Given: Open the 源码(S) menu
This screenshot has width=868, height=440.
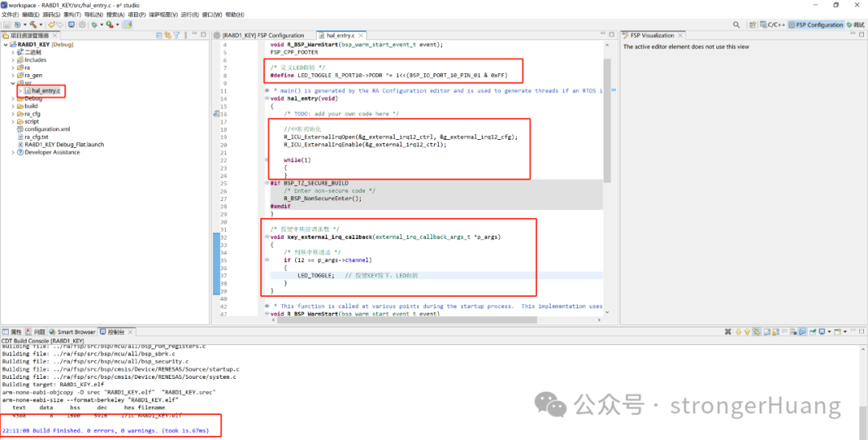Looking at the screenshot, I should pos(51,14).
